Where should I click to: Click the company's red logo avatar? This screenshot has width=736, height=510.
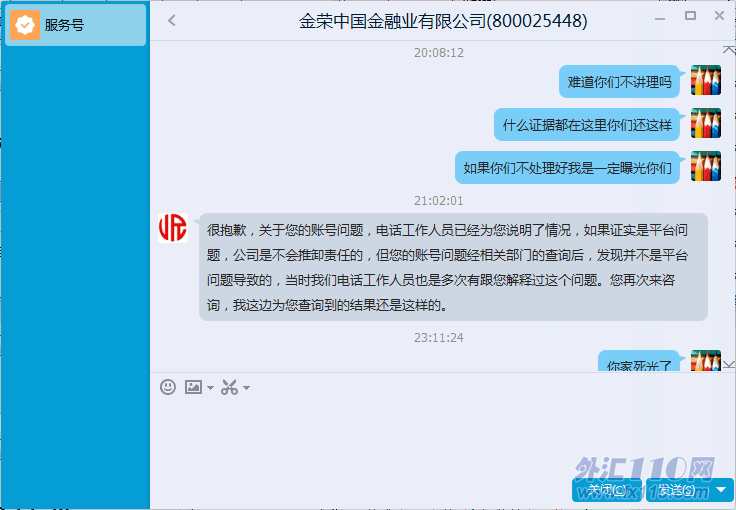tap(173, 228)
